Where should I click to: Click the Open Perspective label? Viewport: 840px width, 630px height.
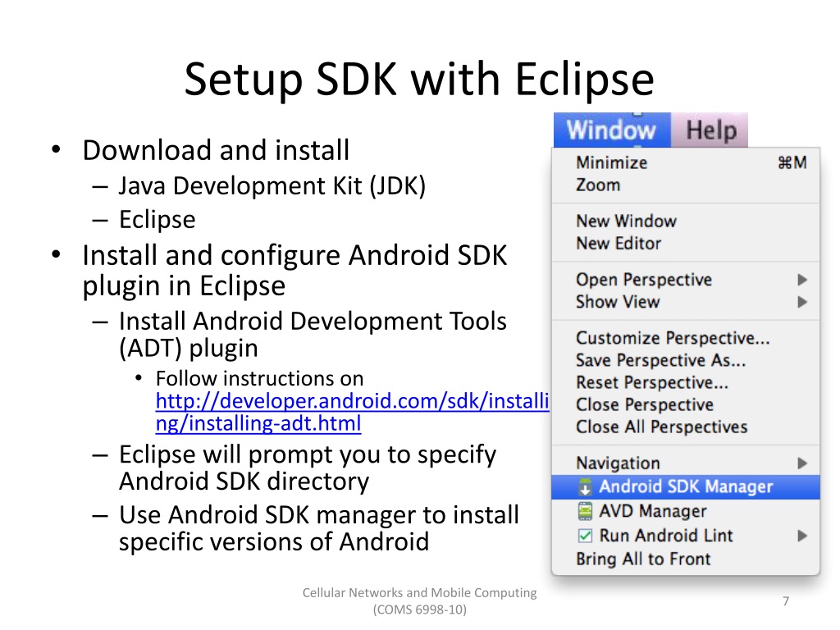644,280
